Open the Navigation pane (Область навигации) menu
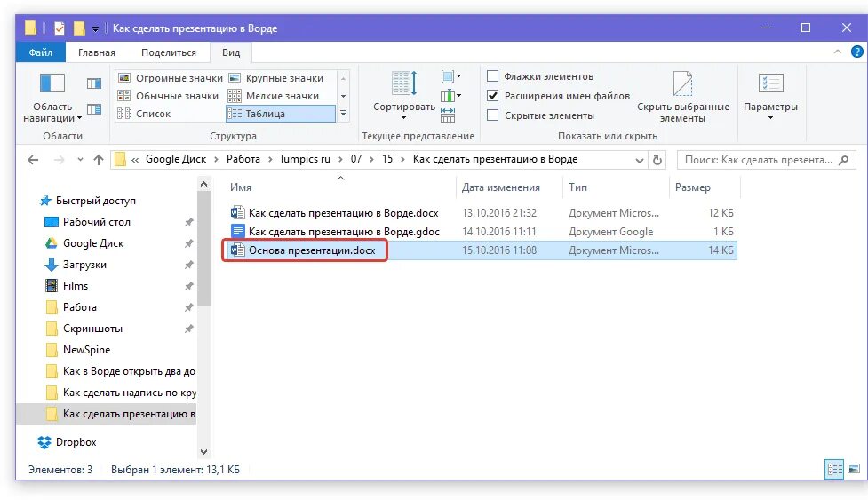868x500 pixels. (52, 98)
